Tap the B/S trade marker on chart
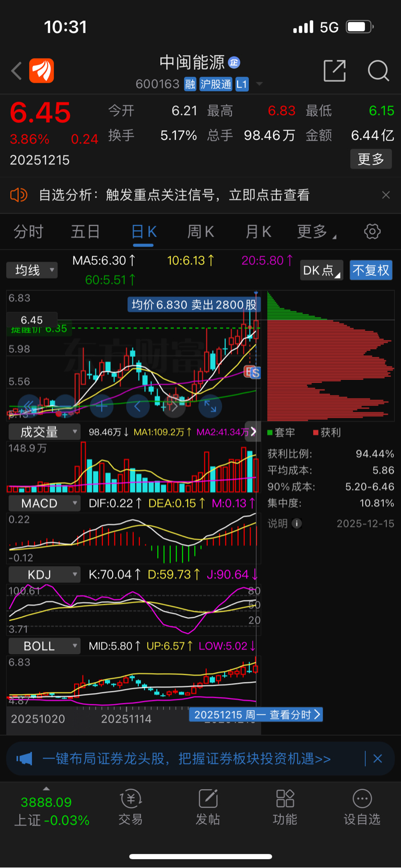401x868 pixels. click(x=253, y=372)
